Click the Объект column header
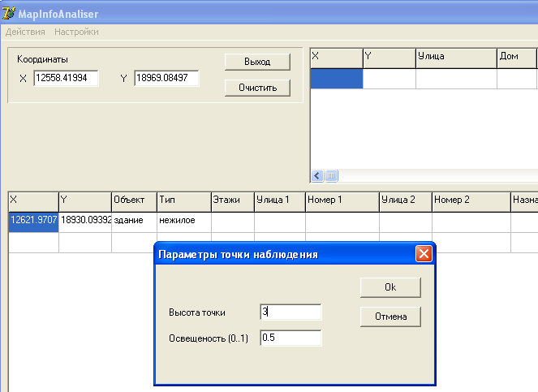Screen dimensions: 538x392 (x=134, y=202)
